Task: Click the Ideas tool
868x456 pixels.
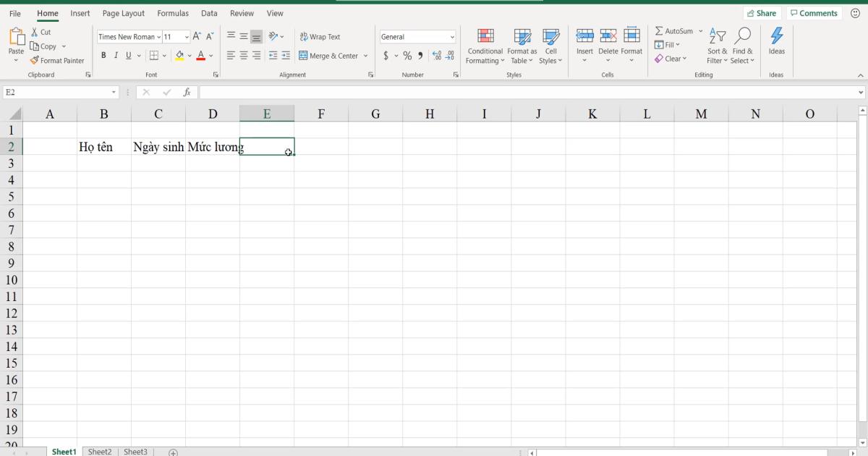Action: 777,43
